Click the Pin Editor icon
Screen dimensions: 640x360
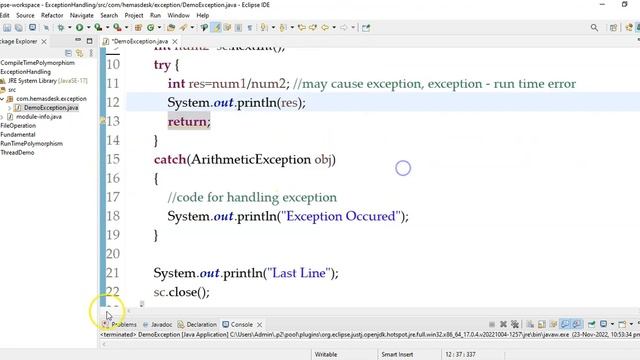click(x=366, y=28)
